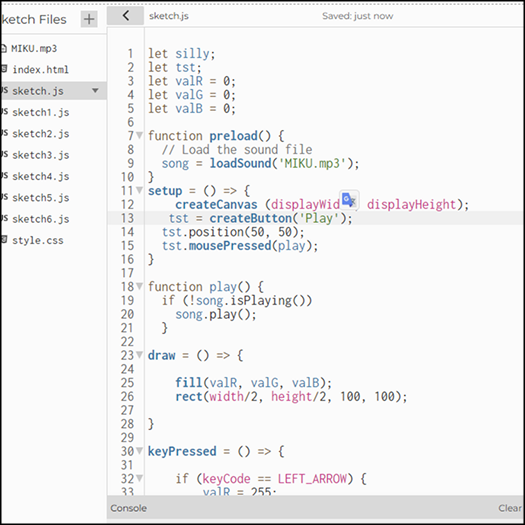Open sketch3.js from the sidebar
The image size is (525, 525).
(x=41, y=155)
